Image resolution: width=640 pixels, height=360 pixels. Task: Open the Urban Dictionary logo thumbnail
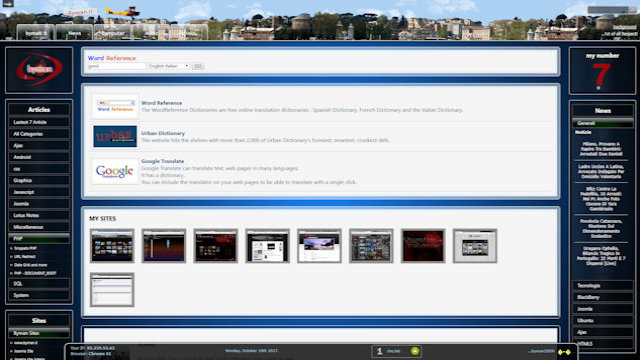(x=115, y=136)
